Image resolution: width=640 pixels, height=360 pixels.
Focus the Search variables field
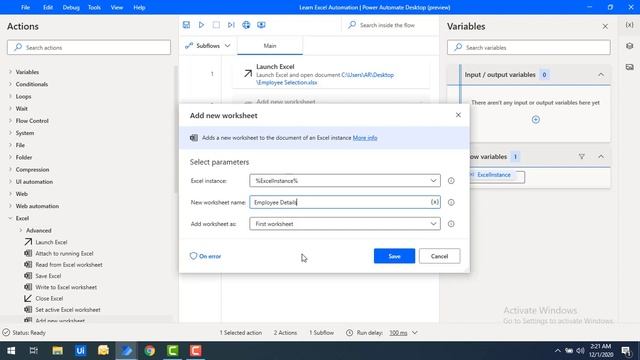coord(529,47)
